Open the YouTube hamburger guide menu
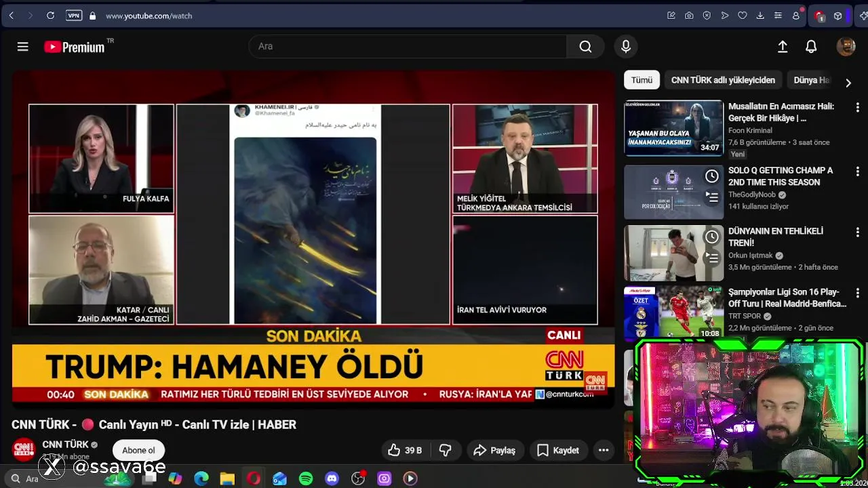 click(x=22, y=47)
